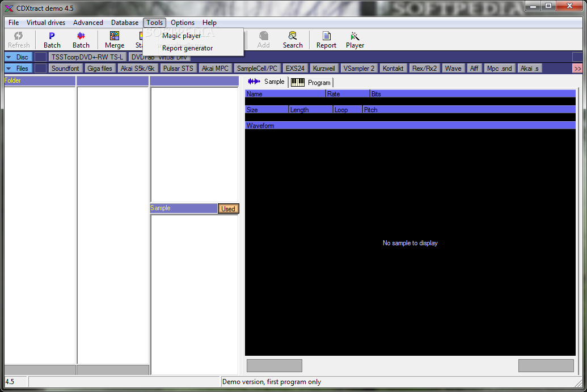Screen dimensions: 587x392
Task: Choose the SampleCell/PC format
Action: 257,69
